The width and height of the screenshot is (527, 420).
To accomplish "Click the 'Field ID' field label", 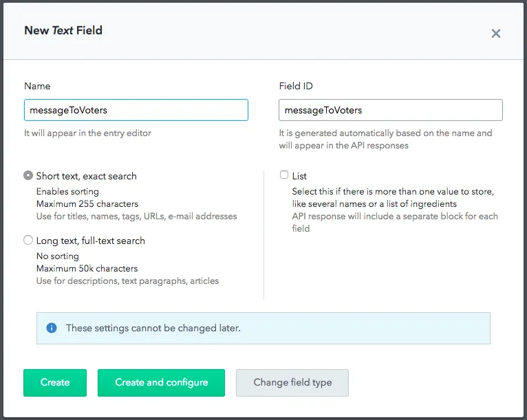I will point(296,87).
